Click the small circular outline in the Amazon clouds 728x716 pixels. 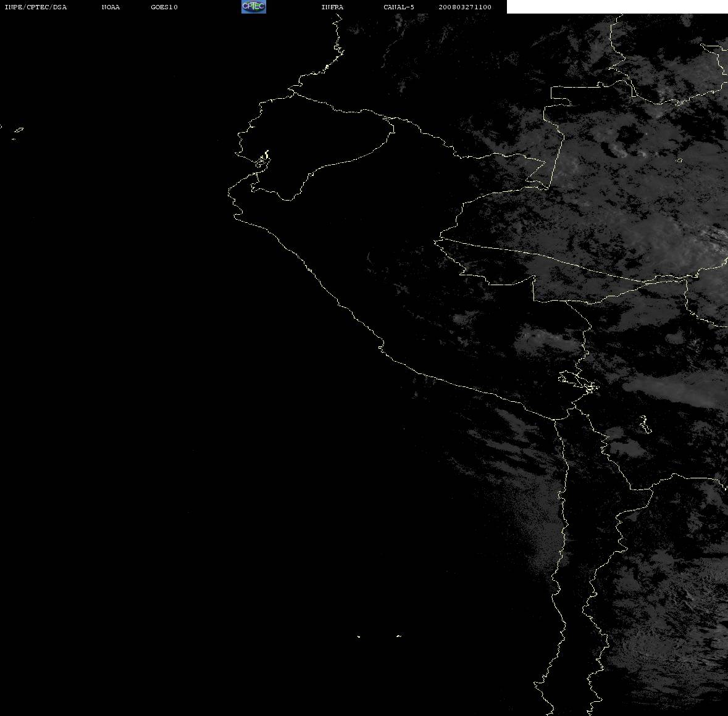(679, 160)
